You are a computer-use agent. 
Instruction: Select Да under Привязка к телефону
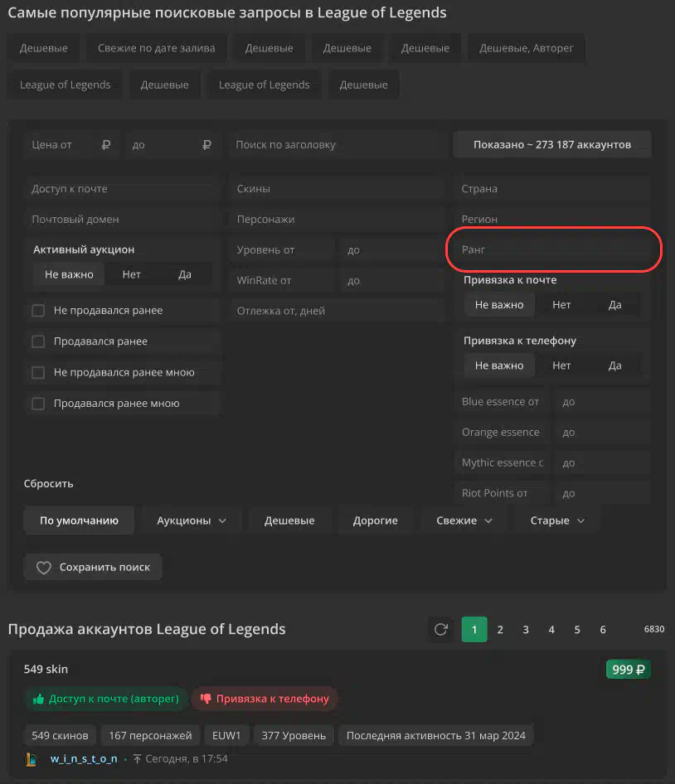614,365
